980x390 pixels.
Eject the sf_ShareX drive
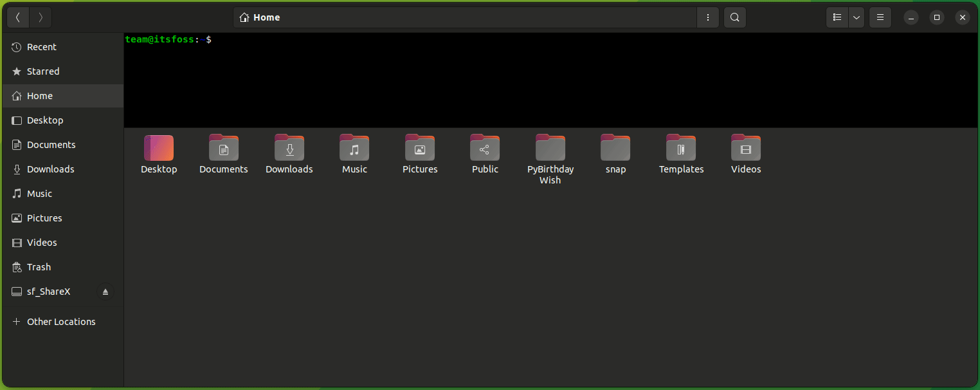pyautogui.click(x=105, y=292)
